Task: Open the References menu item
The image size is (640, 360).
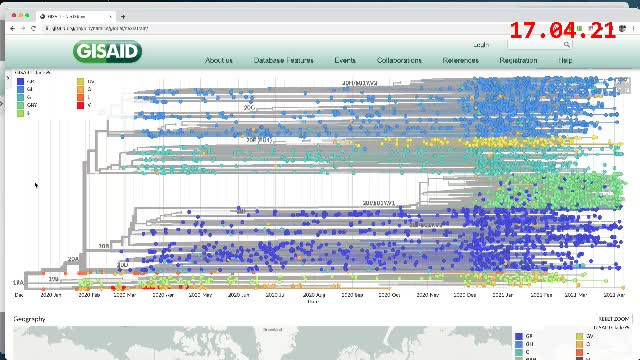Action: pos(460,60)
